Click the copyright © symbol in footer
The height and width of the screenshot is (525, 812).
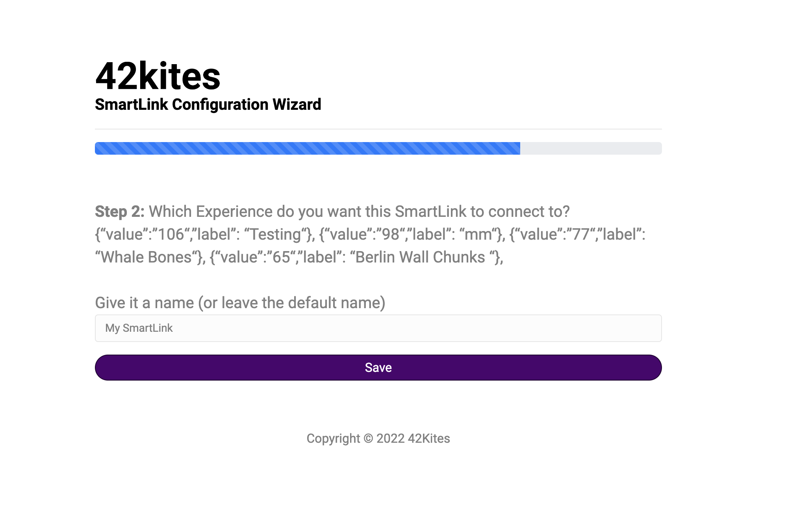point(368,438)
